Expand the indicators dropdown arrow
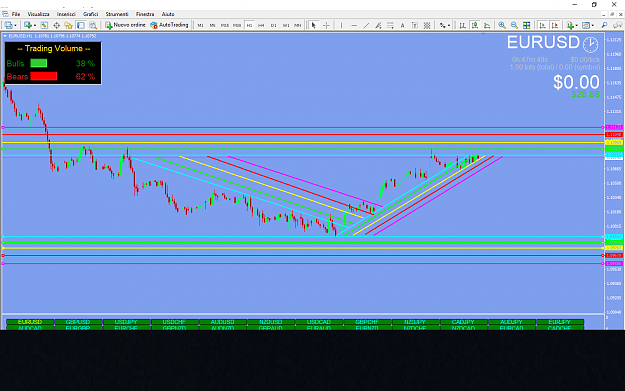This screenshot has height=391, width=625. point(577,26)
